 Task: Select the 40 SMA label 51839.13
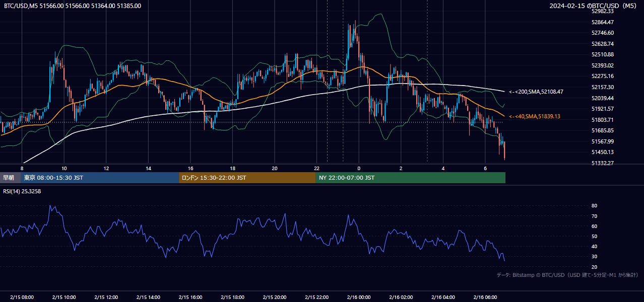tap(534, 116)
